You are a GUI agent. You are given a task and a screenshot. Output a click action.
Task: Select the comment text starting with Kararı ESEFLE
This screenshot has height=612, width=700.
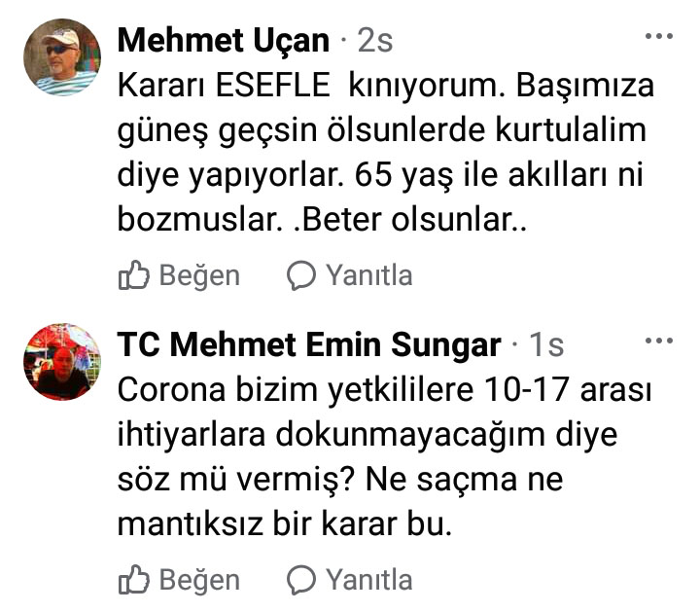coord(386,153)
